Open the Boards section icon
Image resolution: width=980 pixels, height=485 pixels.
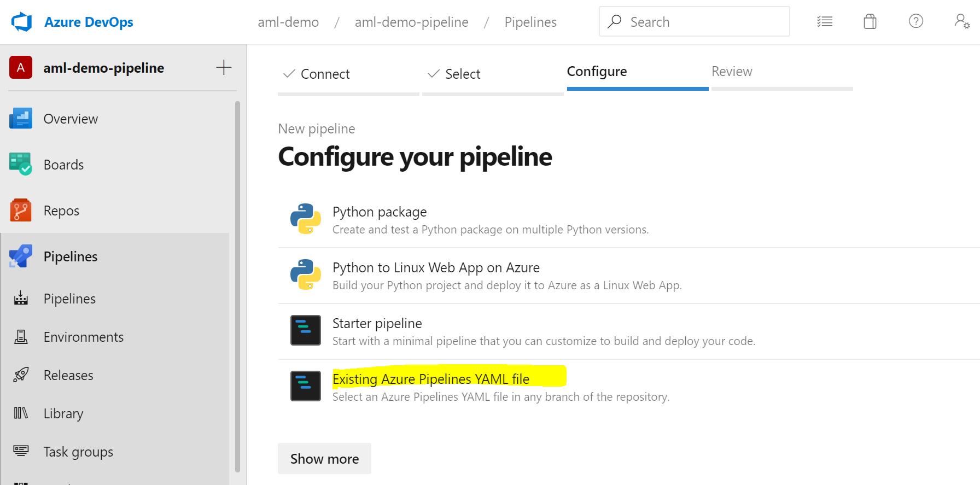pyautogui.click(x=21, y=164)
